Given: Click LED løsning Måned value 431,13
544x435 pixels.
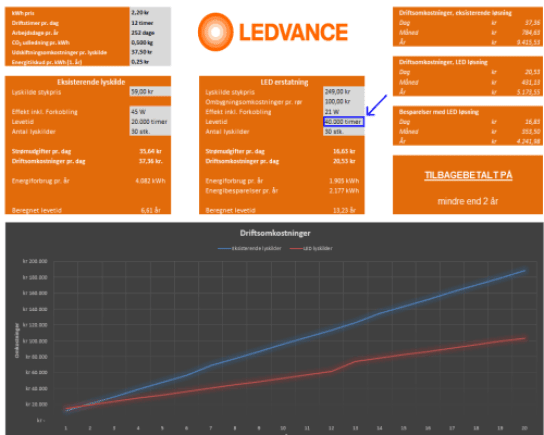Looking at the screenshot, I should 531,82.
